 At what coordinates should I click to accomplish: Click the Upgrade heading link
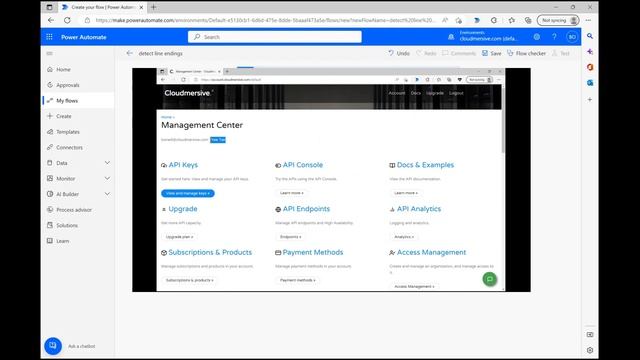(x=182, y=209)
